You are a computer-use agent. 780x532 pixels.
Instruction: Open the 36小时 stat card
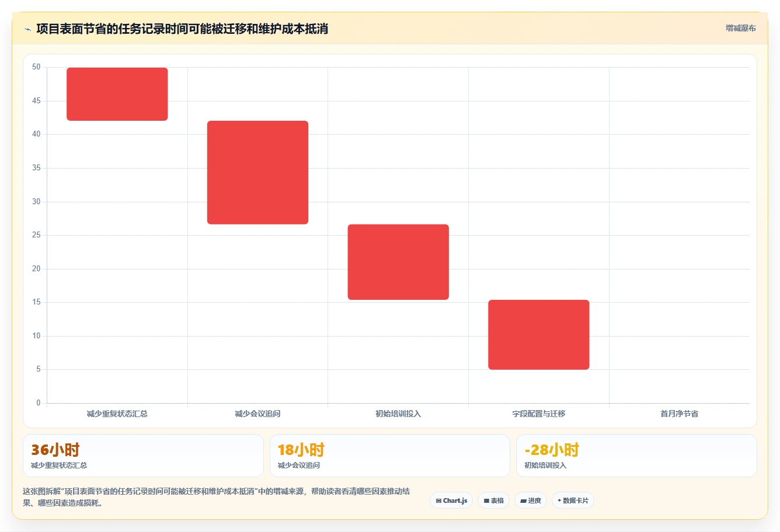tap(143, 456)
